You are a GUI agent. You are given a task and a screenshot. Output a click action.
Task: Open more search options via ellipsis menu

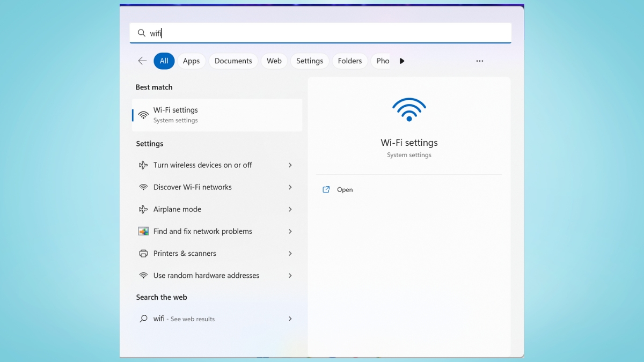[479, 61]
